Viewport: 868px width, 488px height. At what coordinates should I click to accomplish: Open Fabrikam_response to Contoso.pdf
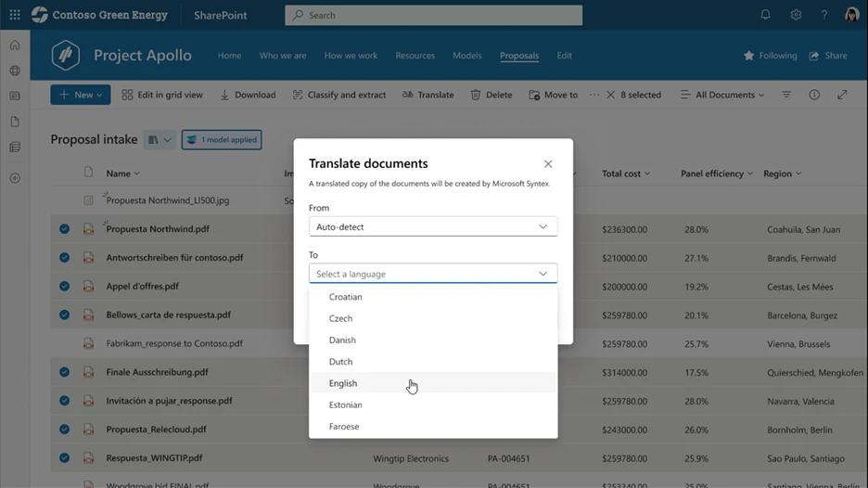(x=174, y=343)
